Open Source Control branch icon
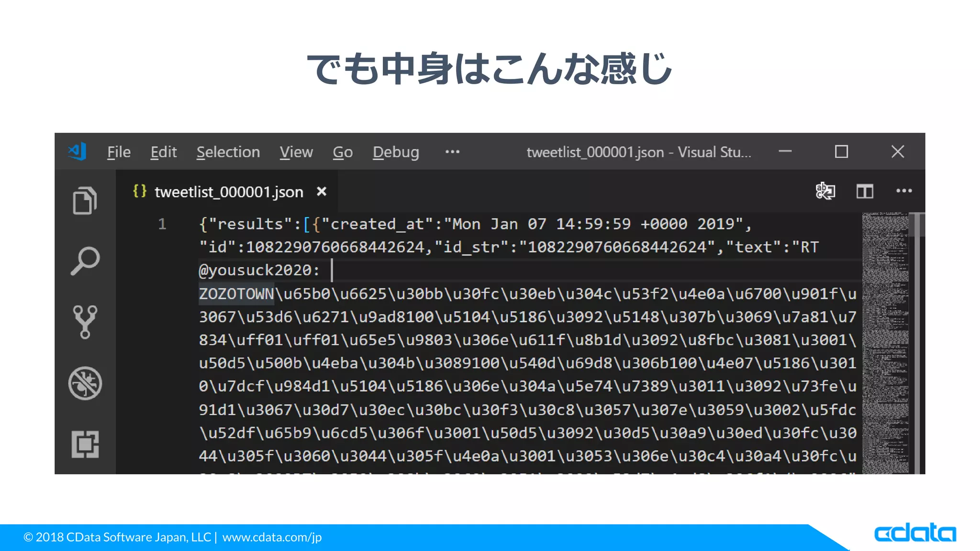 (x=85, y=322)
